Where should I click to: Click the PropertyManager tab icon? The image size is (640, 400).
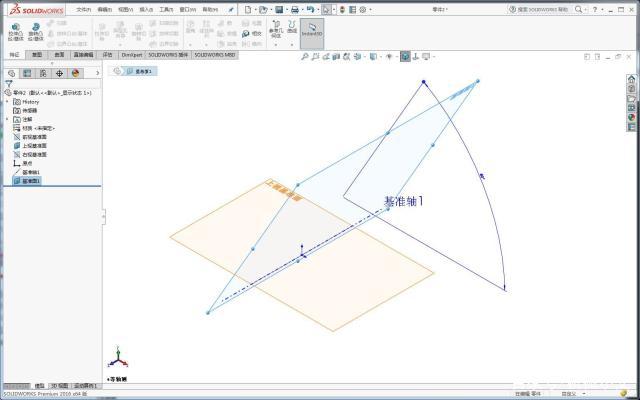coord(27,73)
